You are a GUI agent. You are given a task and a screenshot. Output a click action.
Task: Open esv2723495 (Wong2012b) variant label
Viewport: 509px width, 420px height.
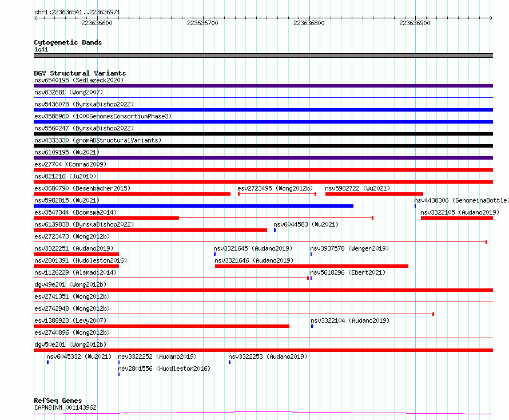tap(275, 188)
